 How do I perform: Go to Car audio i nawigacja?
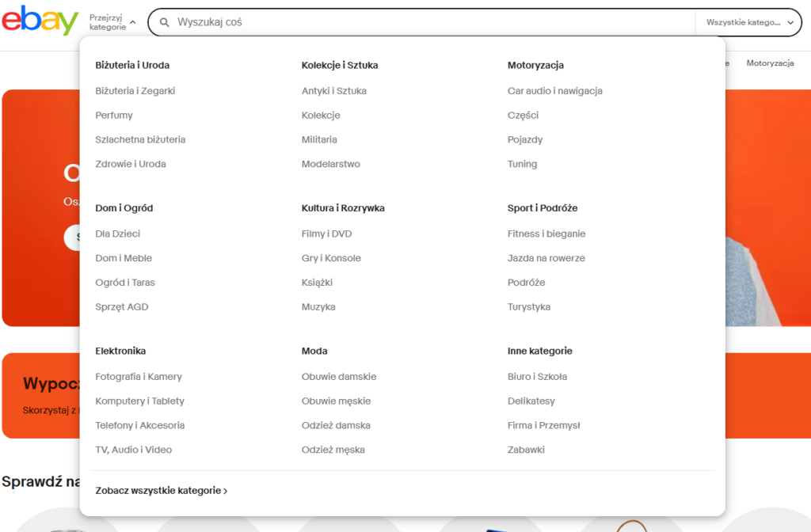point(554,91)
